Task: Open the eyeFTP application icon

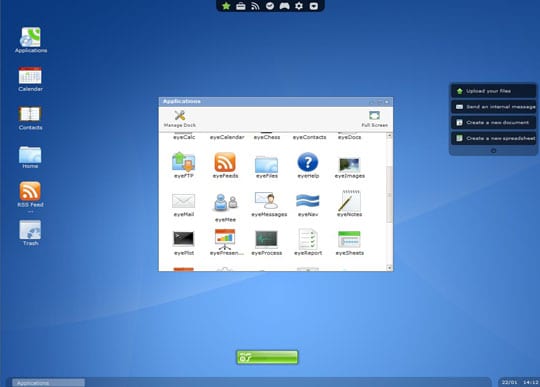Action: point(184,162)
